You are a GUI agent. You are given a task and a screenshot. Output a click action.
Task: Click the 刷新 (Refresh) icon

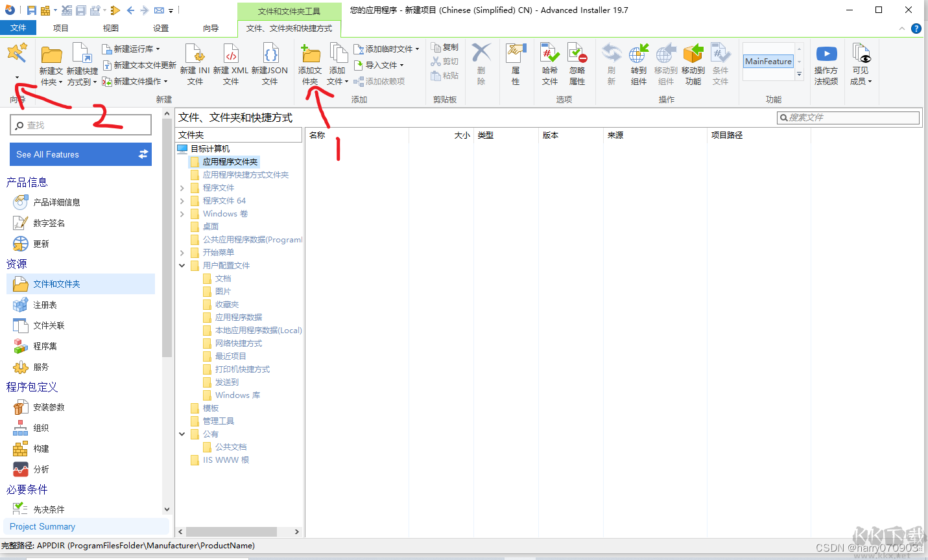610,63
